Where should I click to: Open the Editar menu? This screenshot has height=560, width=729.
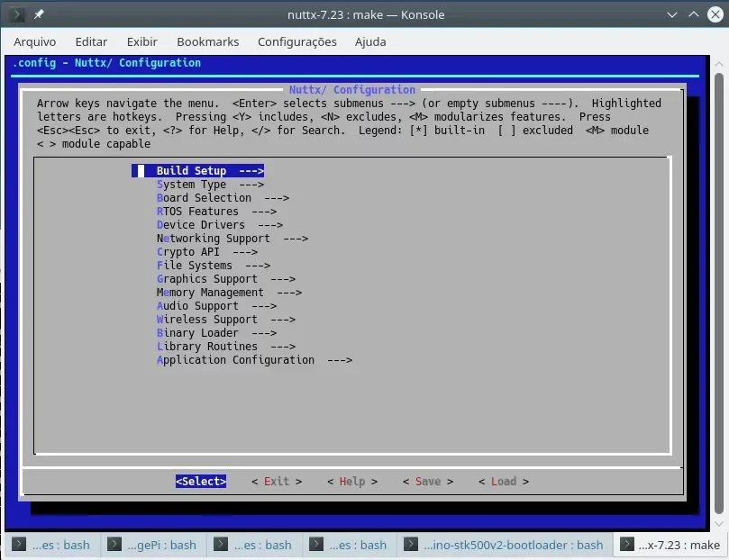click(x=91, y=41)
